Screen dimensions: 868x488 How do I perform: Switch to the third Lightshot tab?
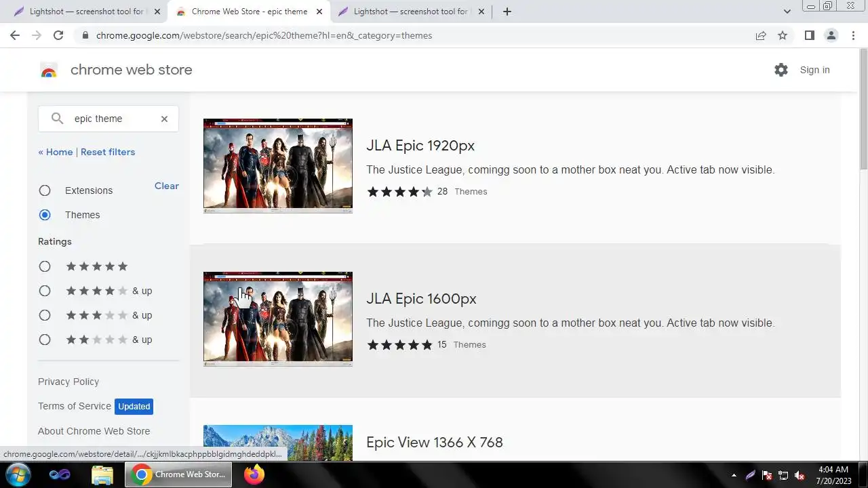click(411, 12)
